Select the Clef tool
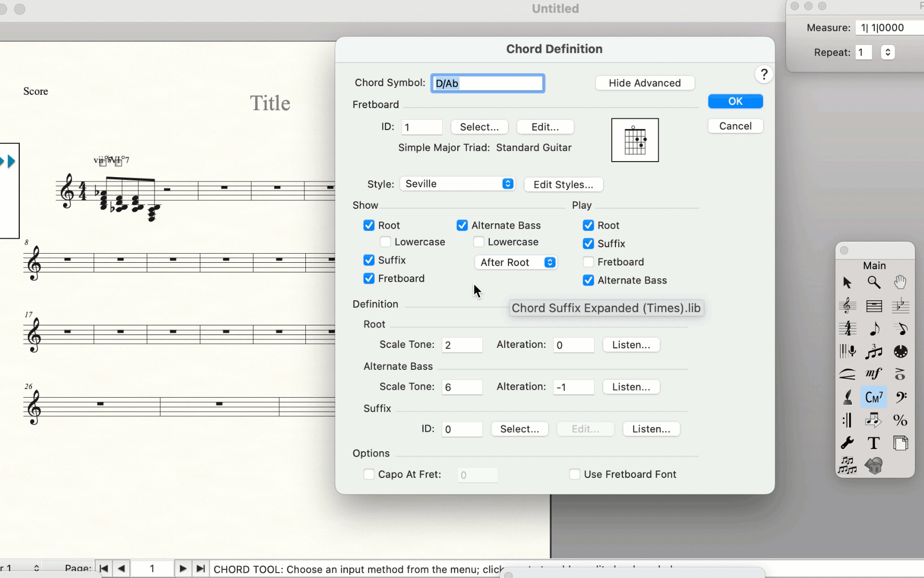Image resolution: width=924 pixels, height=578 pixels. pos(900,397)
